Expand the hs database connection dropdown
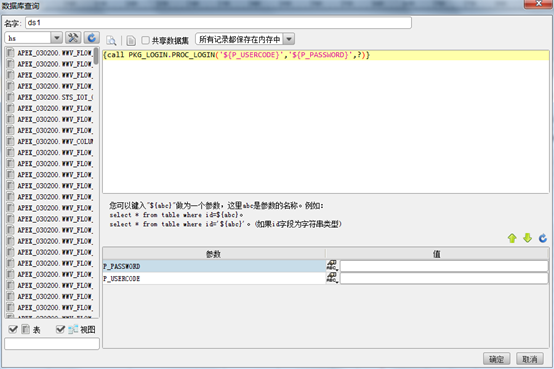This screenshot has height=369, width=554. point(57,37)
